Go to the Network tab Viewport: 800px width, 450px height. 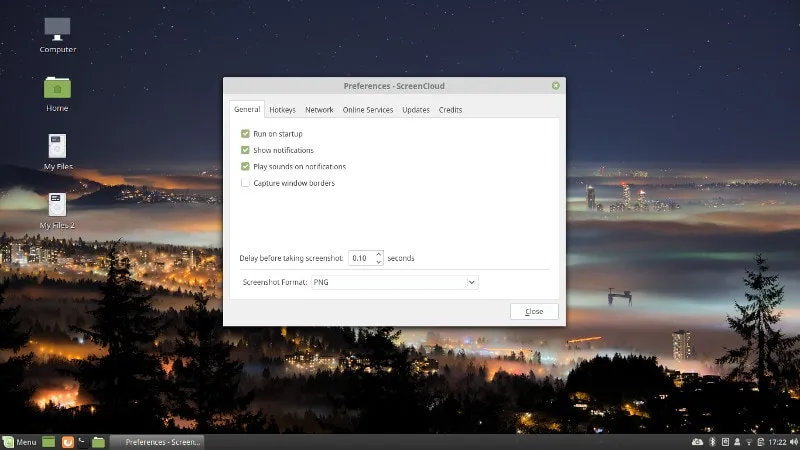pyautogui.click(x=319, y=110)
